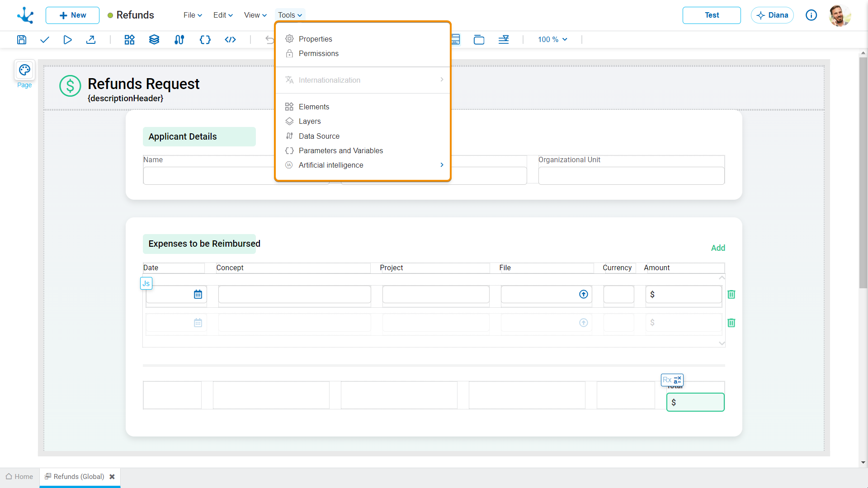Viewport: 868px width, 488px height.
Task: Click the Play preview icon
Action: coord(67,40)
